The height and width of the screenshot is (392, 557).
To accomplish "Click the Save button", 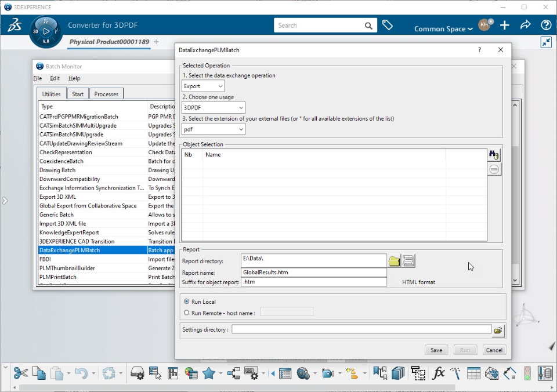I will click(436, 350).
